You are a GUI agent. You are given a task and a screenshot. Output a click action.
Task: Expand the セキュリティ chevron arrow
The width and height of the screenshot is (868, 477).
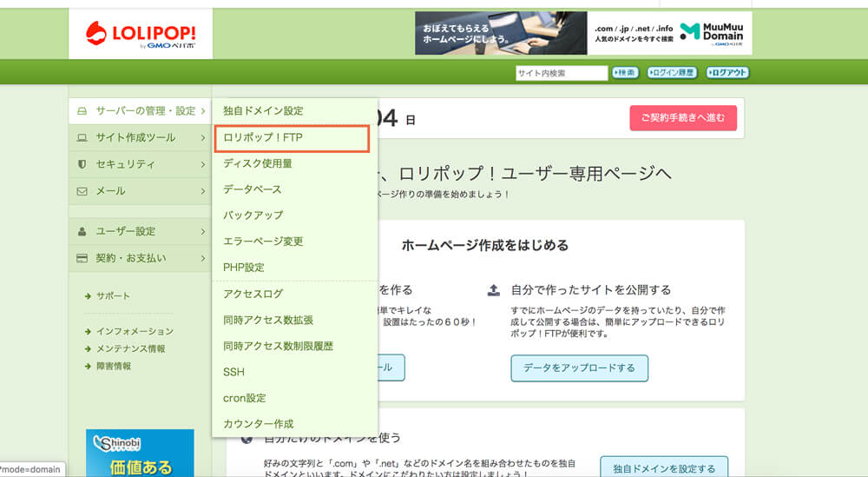tap(203, 164)
